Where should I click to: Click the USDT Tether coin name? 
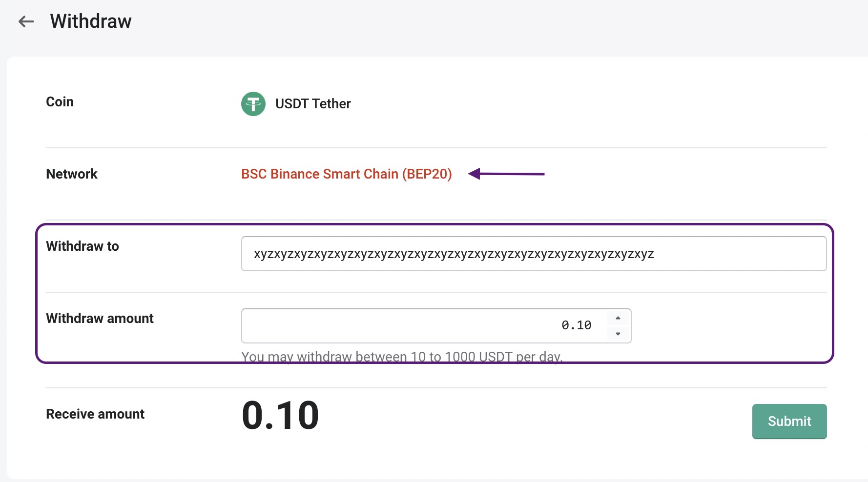point(313,104)
